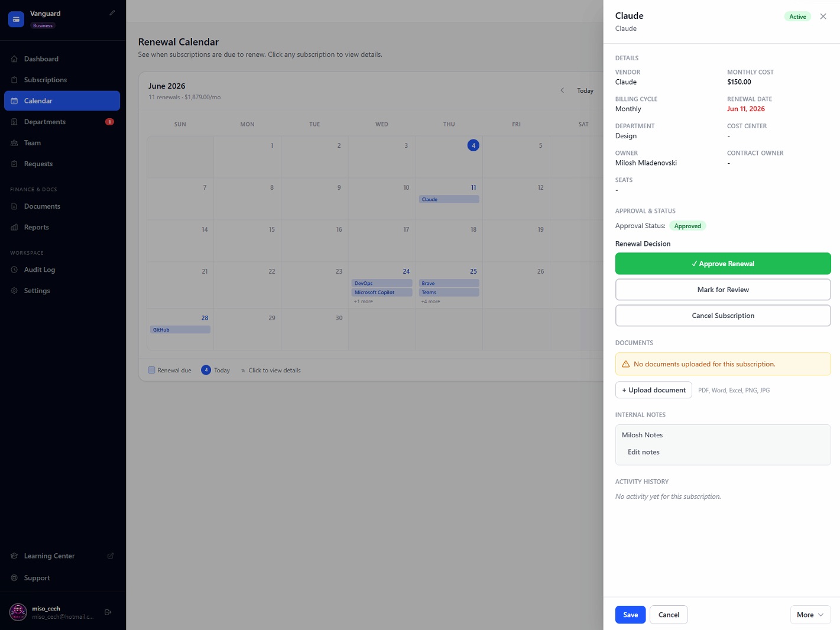The image size is (840, 630).
Task: Expand the More dropdown
Action: 810,615
